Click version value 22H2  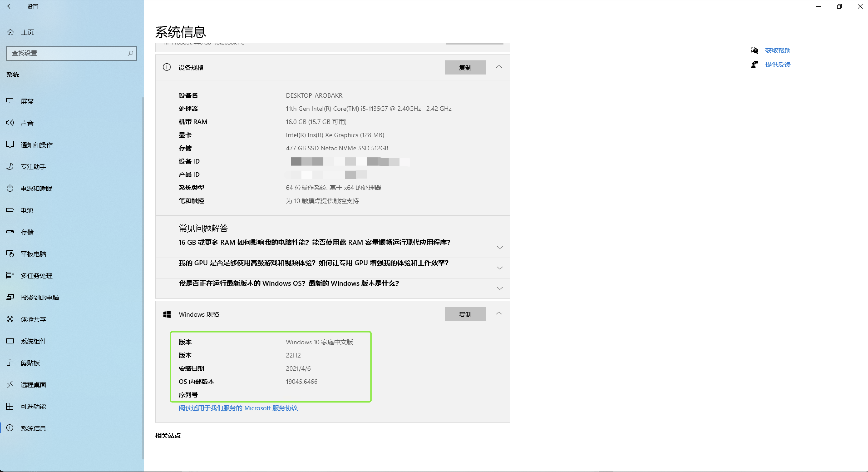[293, 355]
